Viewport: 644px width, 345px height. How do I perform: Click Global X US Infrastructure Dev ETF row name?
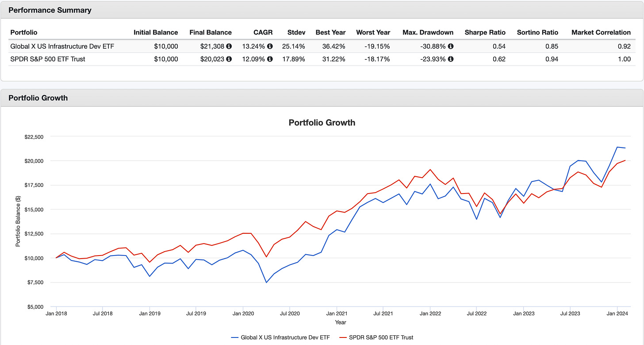click(62, 46)
